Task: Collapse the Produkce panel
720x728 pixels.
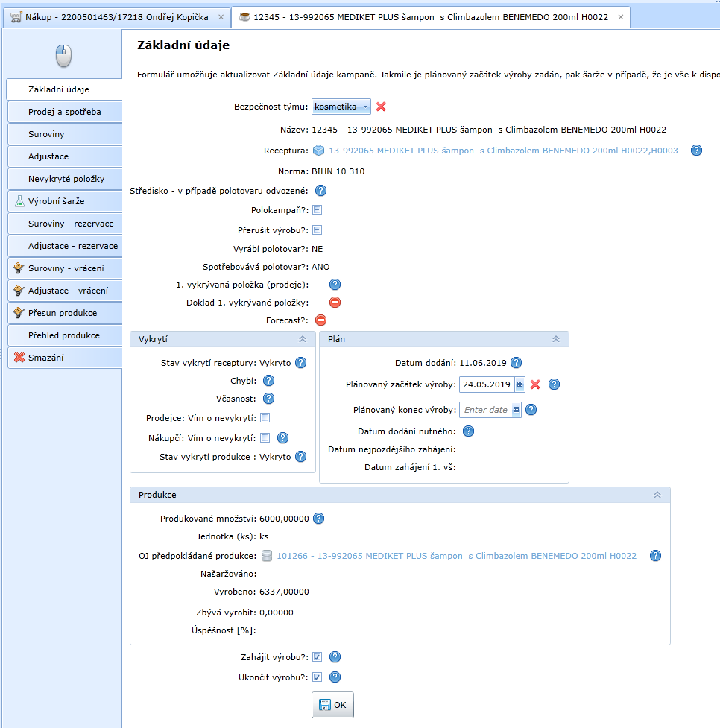Action: click(657, 495)
